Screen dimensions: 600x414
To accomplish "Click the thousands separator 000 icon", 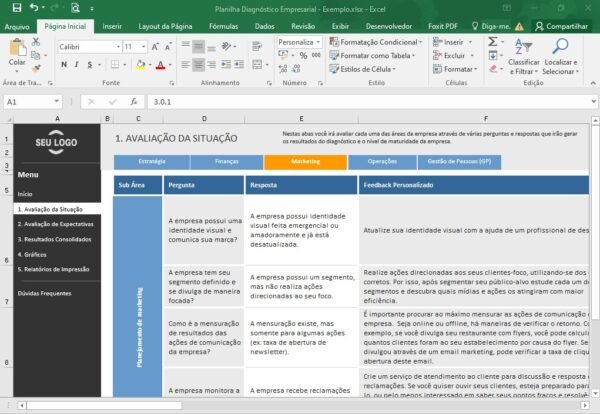I will [x=316, y=55].
